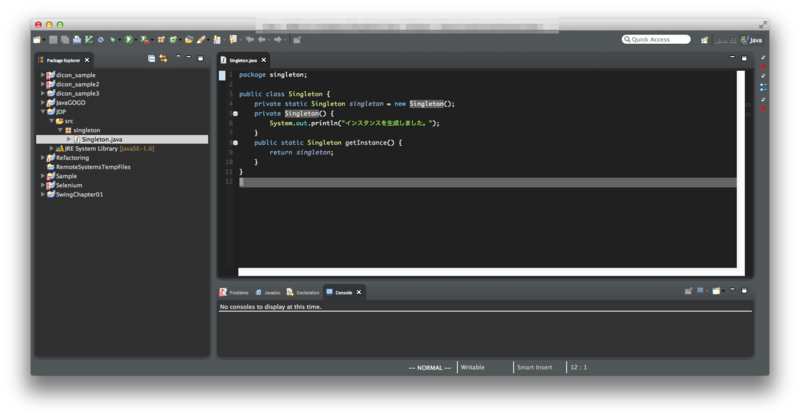Click the Pin Console icon
Image resolution: width=800 pixels, height=418 pixels.
(688, 291)
